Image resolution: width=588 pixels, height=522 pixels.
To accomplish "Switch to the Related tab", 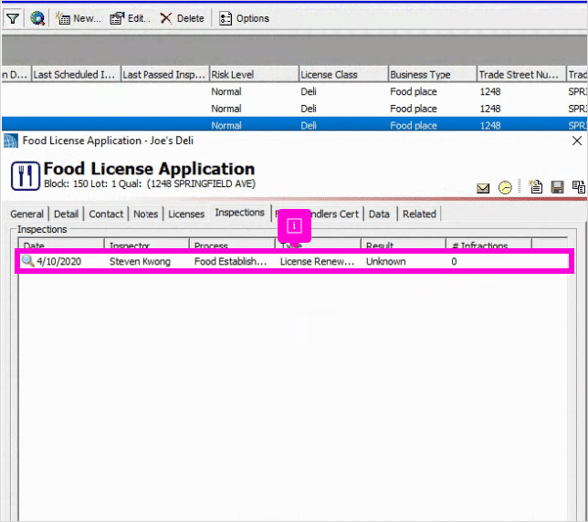I will [x=419, y=214].
